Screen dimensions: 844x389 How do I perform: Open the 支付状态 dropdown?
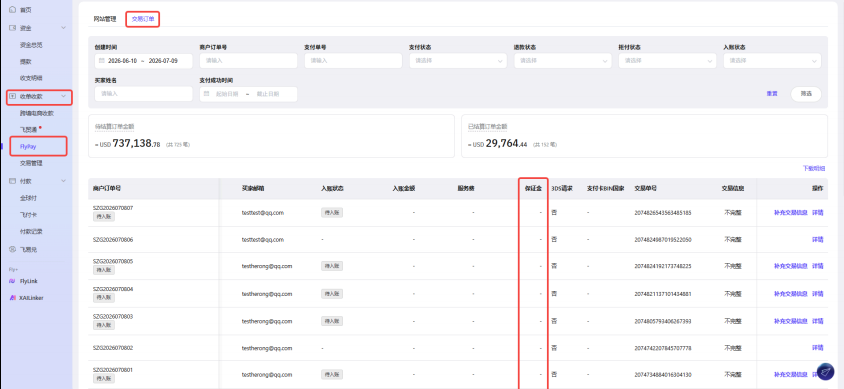(458, 61)
